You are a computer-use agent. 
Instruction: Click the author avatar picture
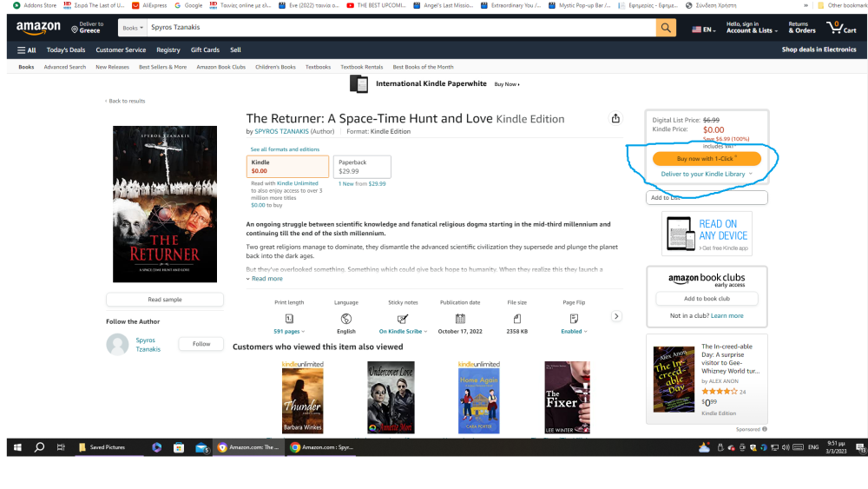(x=117, y=345)
